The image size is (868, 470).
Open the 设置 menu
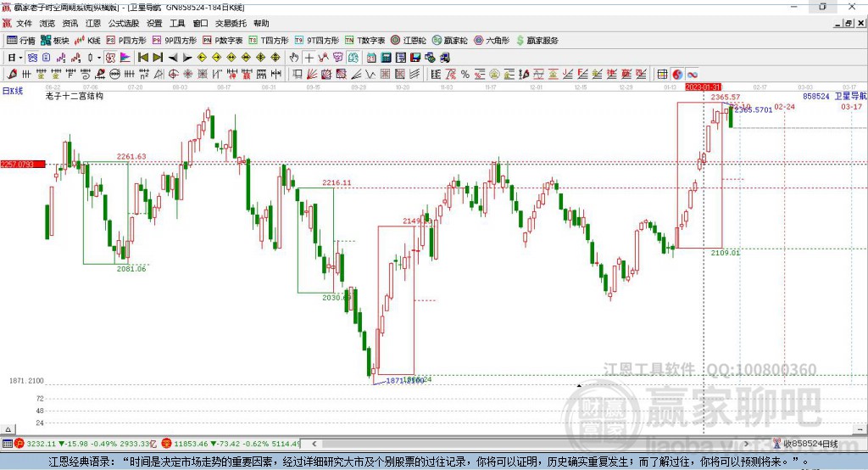point(154,23)
